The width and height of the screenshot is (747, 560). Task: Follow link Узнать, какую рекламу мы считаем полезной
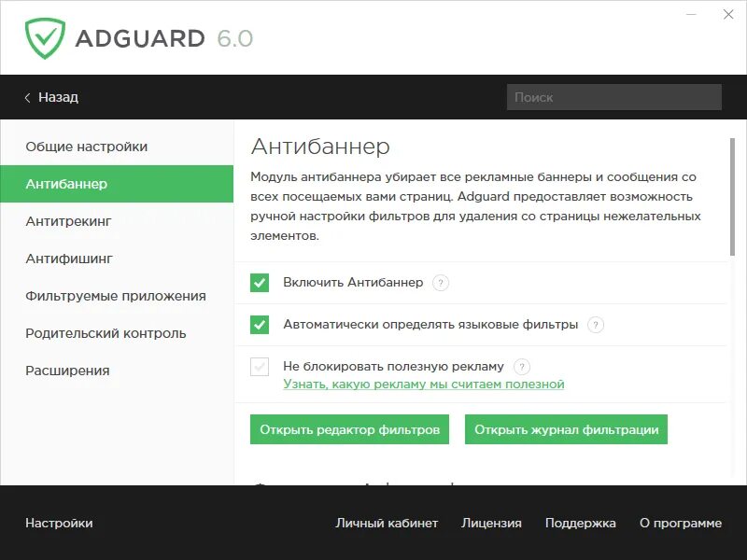424,385
